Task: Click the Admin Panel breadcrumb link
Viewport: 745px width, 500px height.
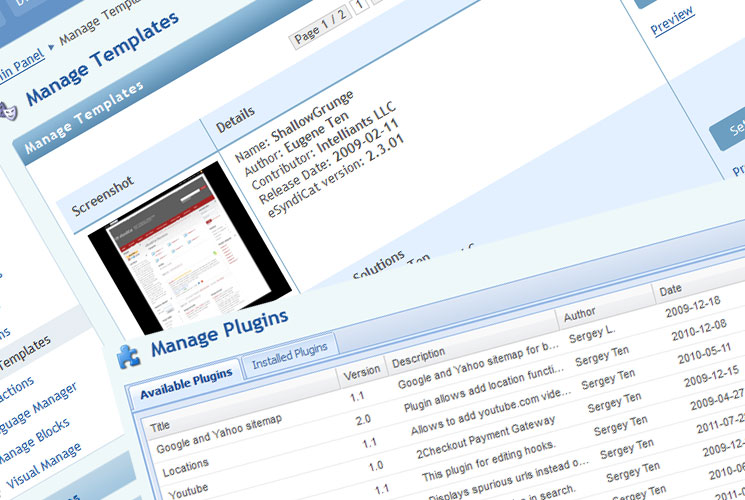Action: [x=22, y=67]
